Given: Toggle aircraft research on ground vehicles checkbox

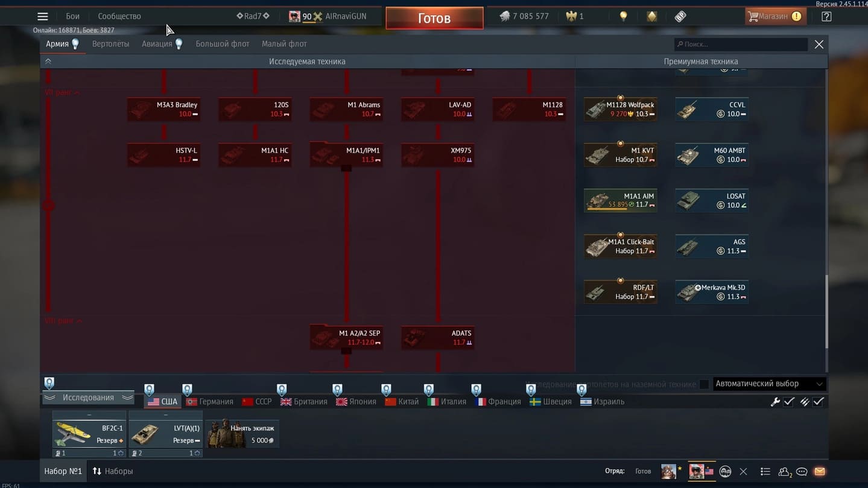Looking at the screenshot, I should [x=703, y=384].
